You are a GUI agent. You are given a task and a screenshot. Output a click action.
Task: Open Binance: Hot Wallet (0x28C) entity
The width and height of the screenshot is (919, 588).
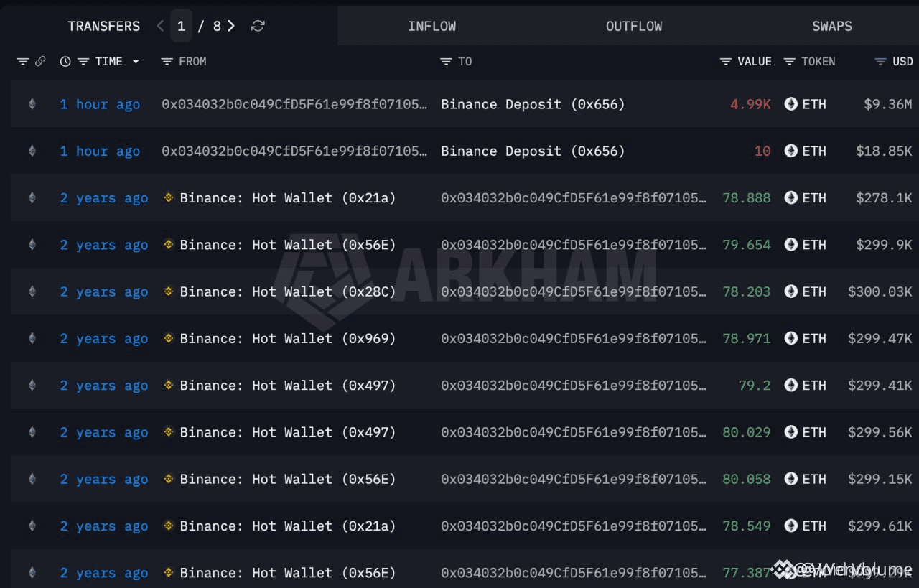[288, 291]
